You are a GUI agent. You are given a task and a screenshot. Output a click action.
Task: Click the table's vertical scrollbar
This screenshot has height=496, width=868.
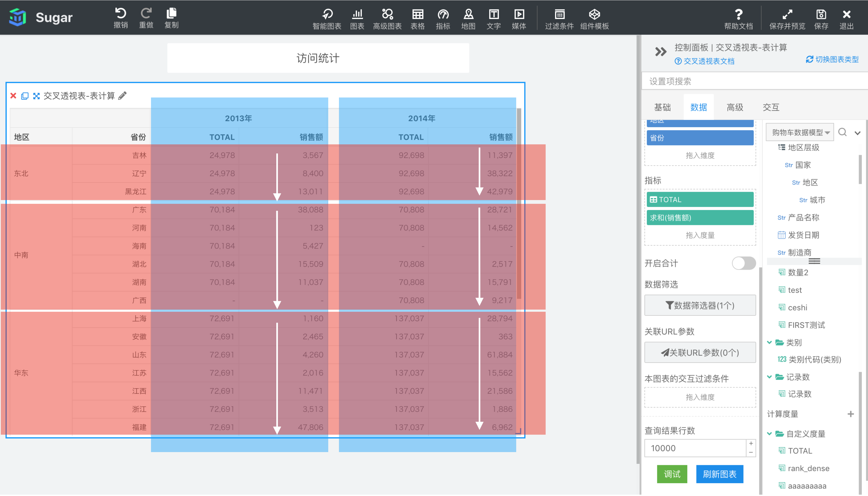pyautogui.click(x=519, y=204)
